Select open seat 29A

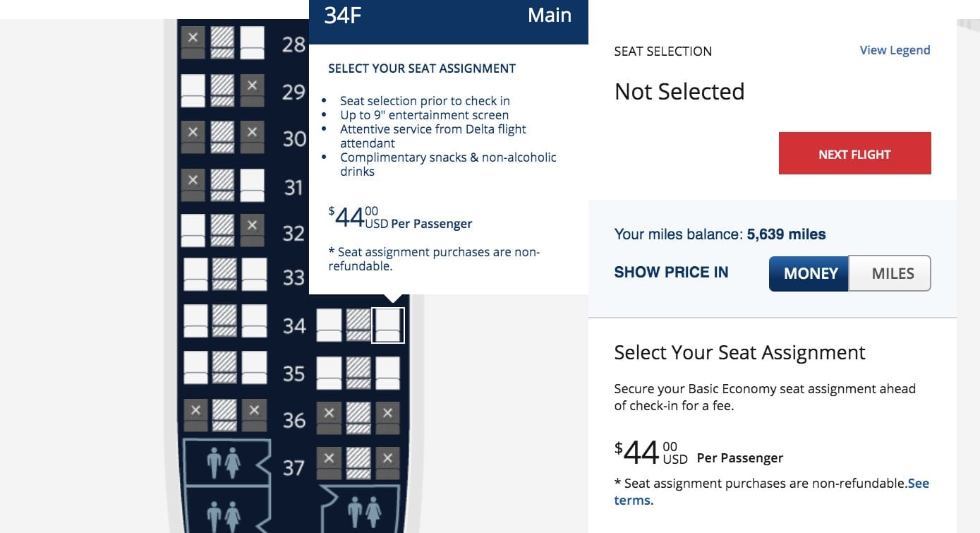click(x=193, y=90)
